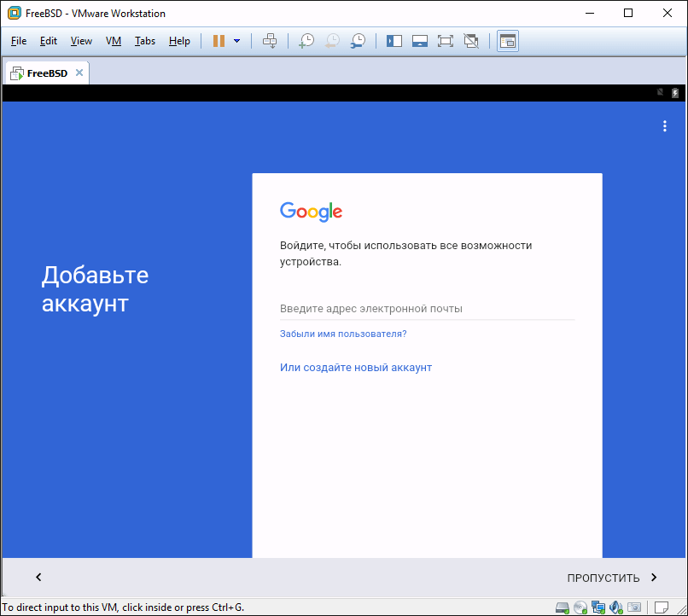Click the 'To direct input to this VM' status text
This screenshot has width=688, height=616.
(123, 607)
